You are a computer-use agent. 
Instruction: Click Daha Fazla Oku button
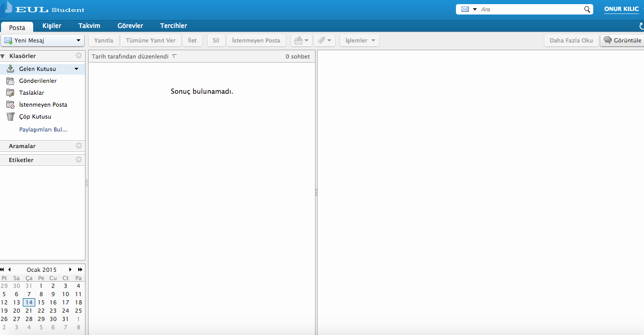571,40
